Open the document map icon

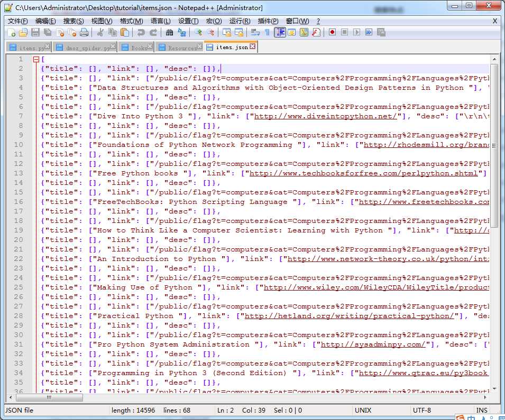(x=304, y=32)
